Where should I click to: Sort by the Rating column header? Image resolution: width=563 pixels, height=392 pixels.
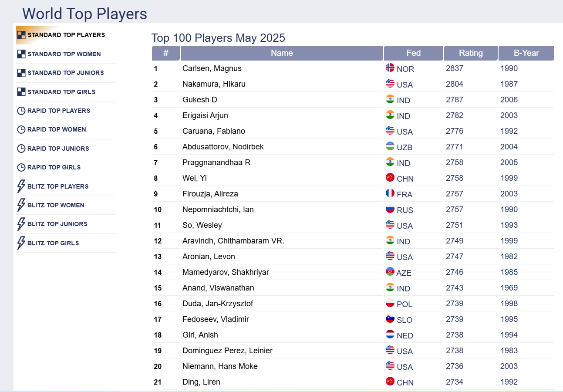point(470,53)
